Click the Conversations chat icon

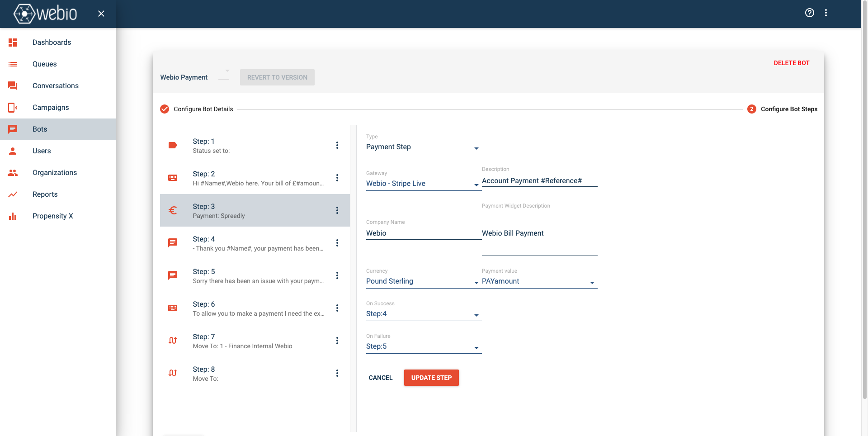[13, 86]
